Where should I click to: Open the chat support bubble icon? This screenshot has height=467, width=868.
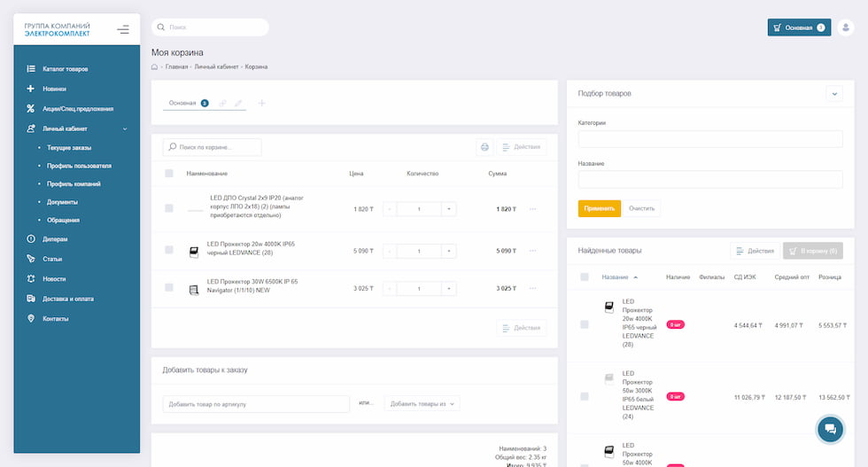click(830, 429)
